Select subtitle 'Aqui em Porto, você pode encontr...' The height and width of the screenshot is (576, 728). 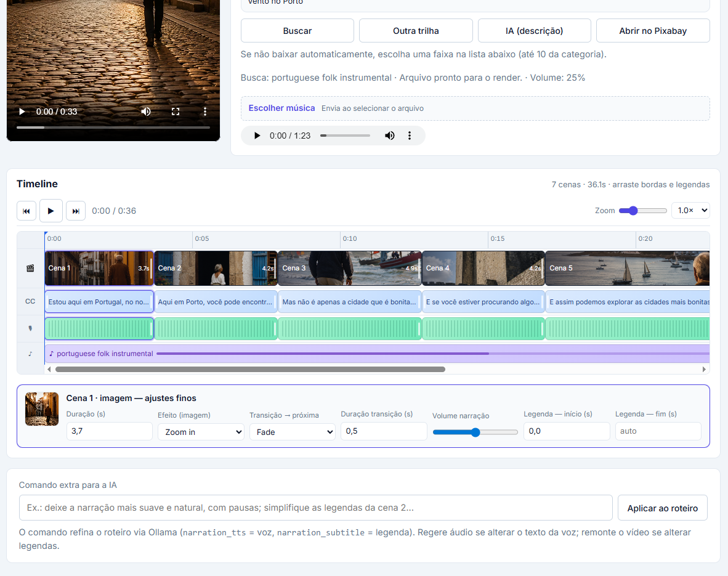(216, 301)
